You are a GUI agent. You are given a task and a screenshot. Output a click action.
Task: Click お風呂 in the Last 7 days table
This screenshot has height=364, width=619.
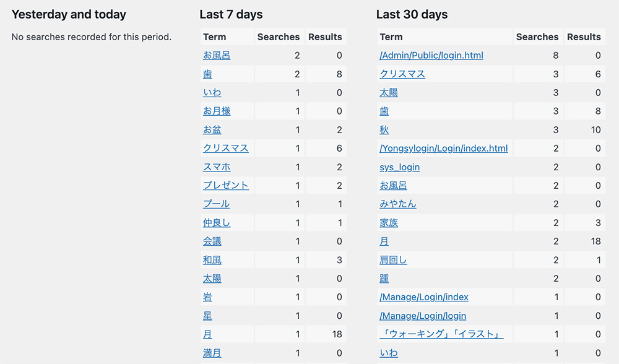click(x=217, y=56)
